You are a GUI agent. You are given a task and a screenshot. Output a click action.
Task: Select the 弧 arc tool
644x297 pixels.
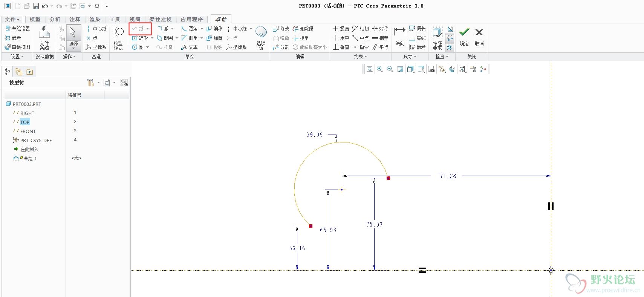tap(163, 29)
